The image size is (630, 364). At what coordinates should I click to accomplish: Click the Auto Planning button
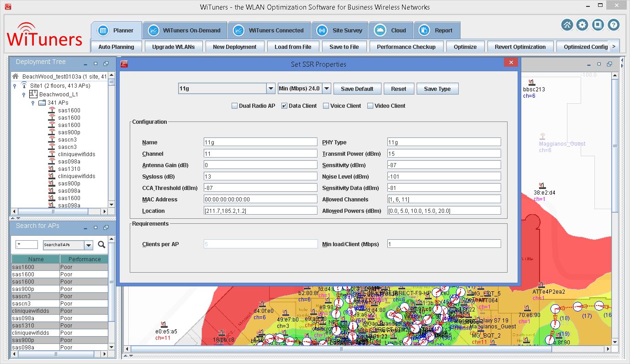point(116,47)
